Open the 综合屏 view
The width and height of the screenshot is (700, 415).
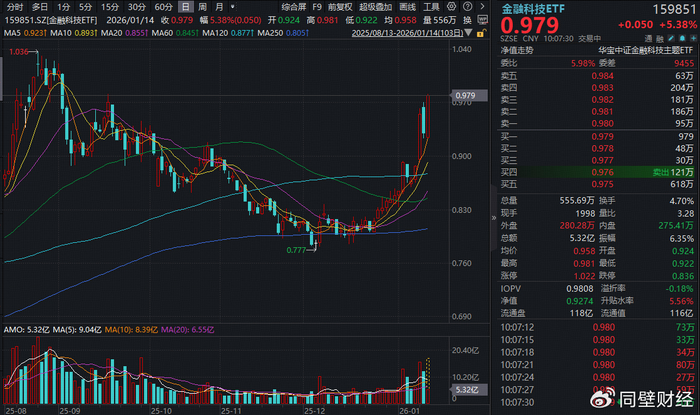pos(294,7)
